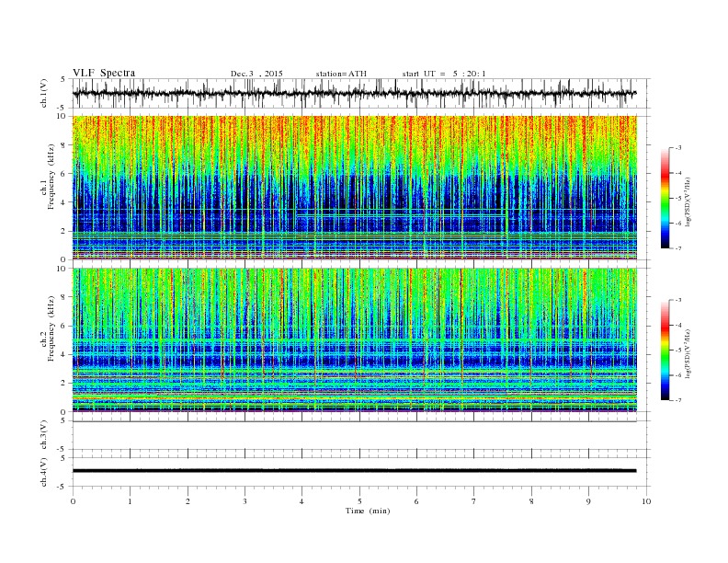Select the date text "Dec.3 , 2015"
The width and height of the screenshot is (728, 563).
point(256,74)
